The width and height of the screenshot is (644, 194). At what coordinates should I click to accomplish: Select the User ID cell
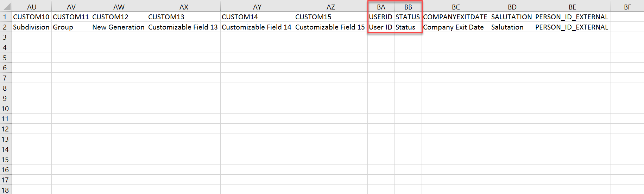pyautogui.click(x=381, y=27)
